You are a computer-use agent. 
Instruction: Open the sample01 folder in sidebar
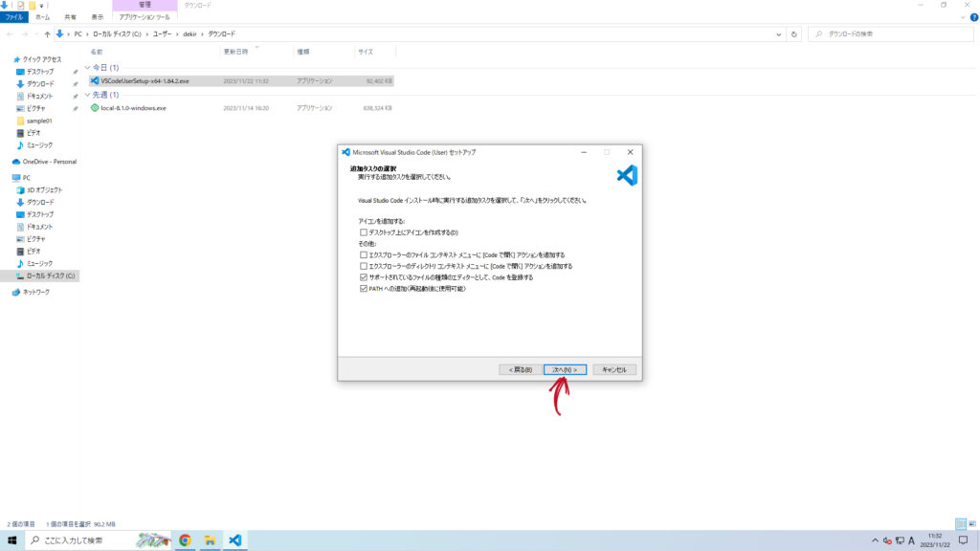point(38,121)
